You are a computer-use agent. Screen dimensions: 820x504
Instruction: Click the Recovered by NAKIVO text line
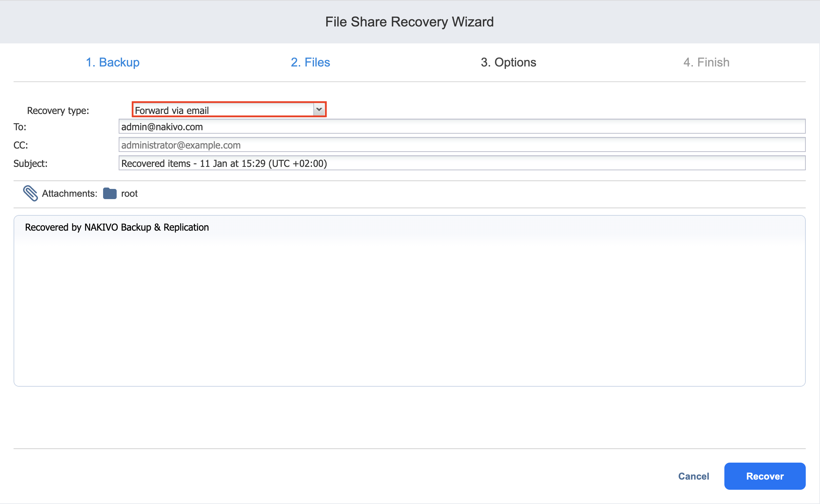[x=117, y=227]
